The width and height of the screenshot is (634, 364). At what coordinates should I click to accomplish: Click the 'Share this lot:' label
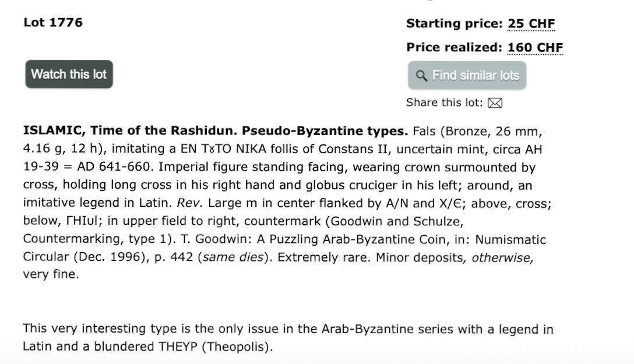(445, 103)
